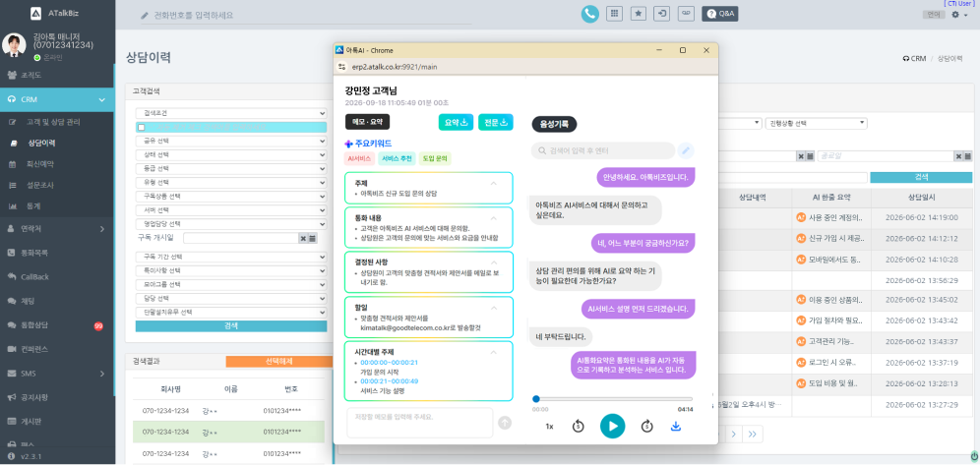Open the 서버 선택 dropdown
The image size is (980, 465).
coord(231,209)
